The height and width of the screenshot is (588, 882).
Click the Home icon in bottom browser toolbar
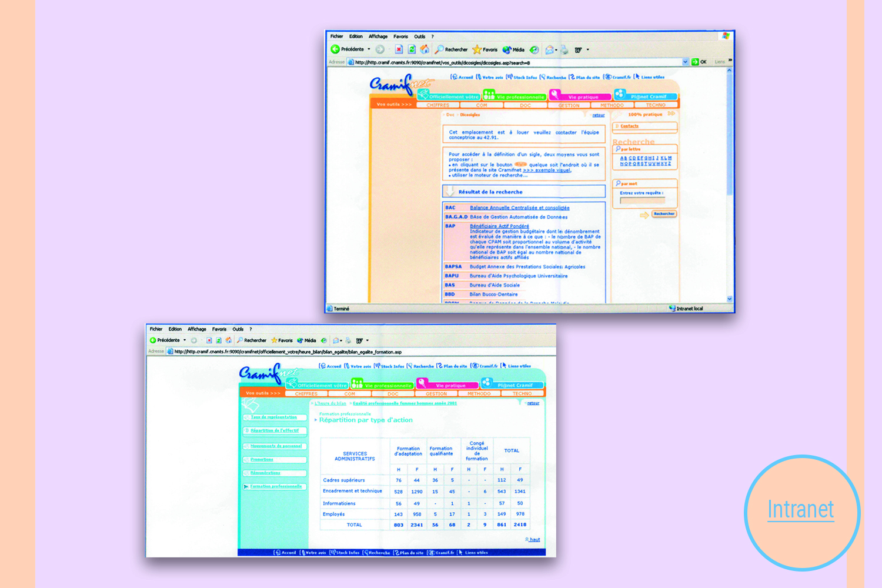pos(228,340)
